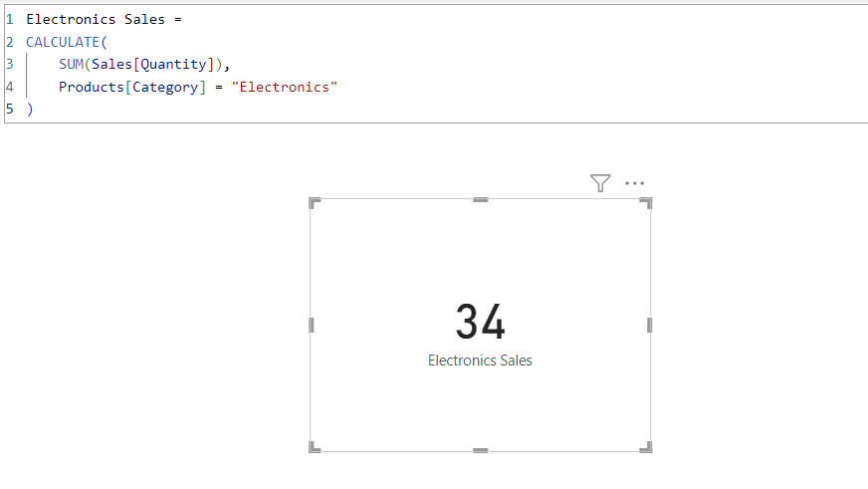Click the Products[Category] column reference
Screen dimensions: 868x489
point(132,87)
